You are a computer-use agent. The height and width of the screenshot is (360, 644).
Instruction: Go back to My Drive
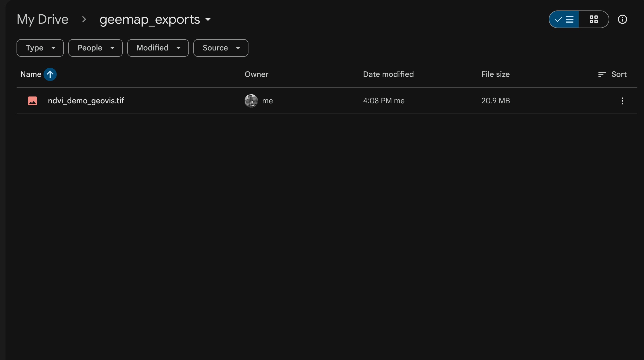[x=42, y=19]
